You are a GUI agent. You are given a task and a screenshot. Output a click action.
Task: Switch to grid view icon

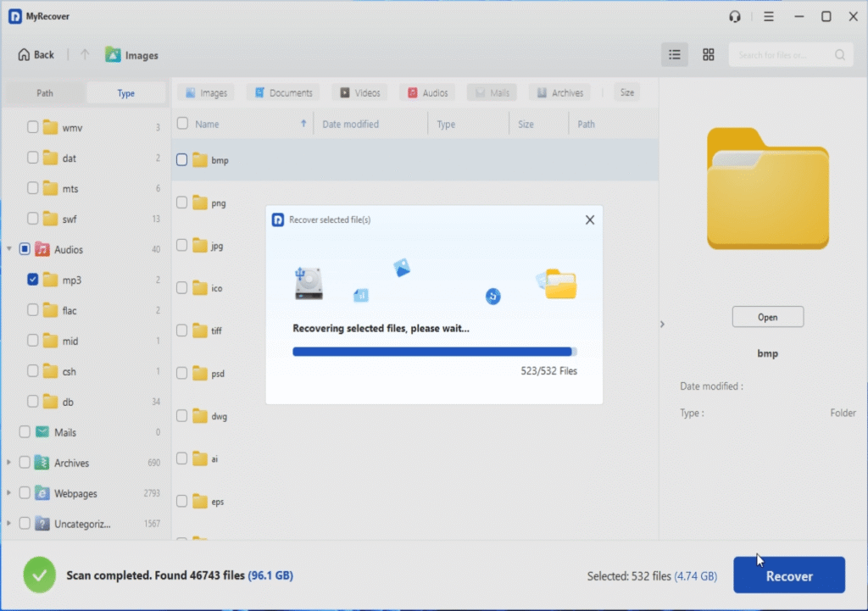708,55
